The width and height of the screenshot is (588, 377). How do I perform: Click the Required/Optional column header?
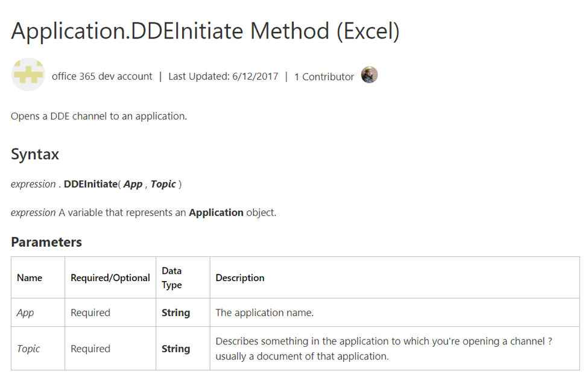coord(110,278)
